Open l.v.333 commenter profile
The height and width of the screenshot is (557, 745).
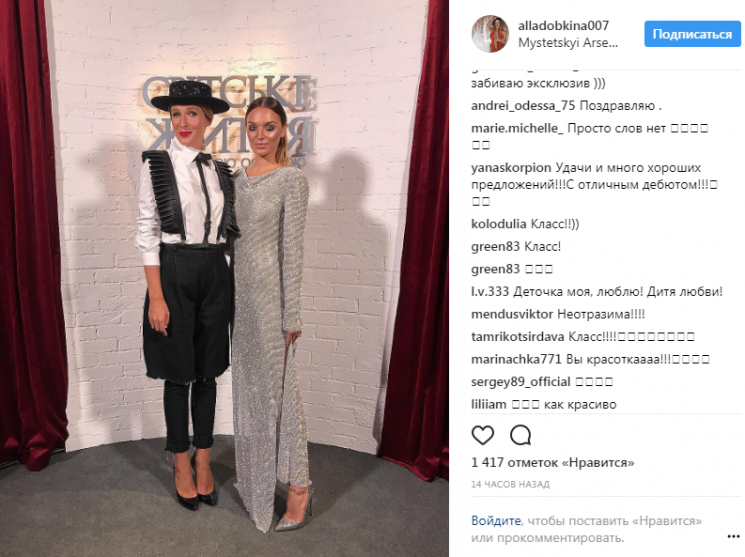coord(490,291)
